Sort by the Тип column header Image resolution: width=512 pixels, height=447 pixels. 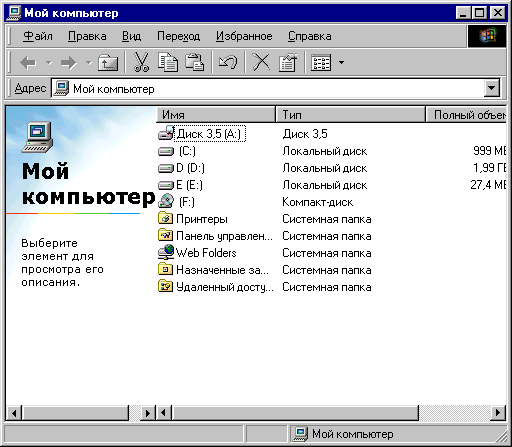click(x=351, y=115)
